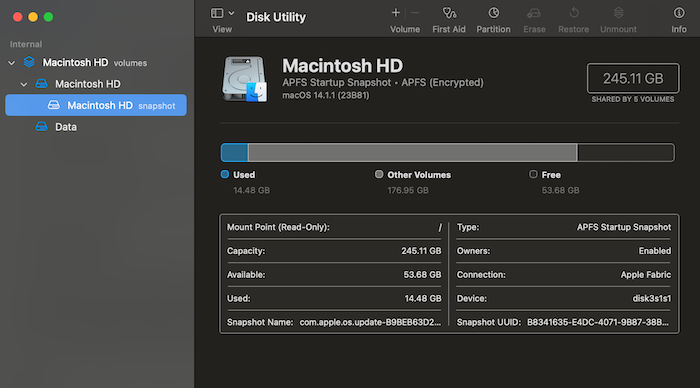Close the Disk Utility window
This screenshot has width=700, height=388.
(17, 17)
